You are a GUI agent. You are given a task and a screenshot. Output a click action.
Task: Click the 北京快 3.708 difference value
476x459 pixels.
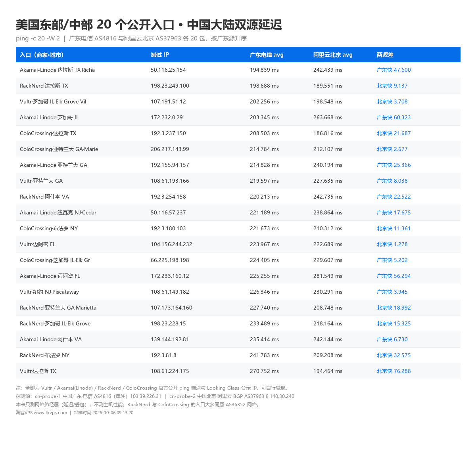point(392,101)
